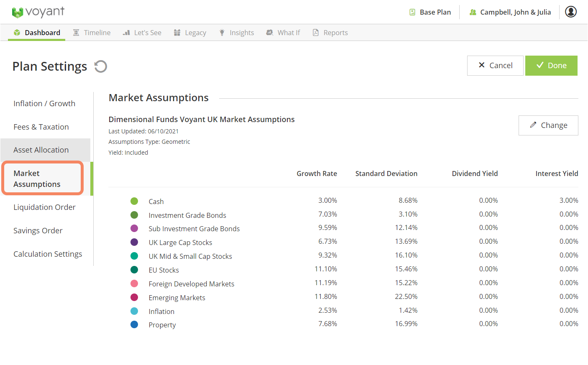
Task: Click the Investment Grade Bonds color dot
Action: click(x=134, y=215)
